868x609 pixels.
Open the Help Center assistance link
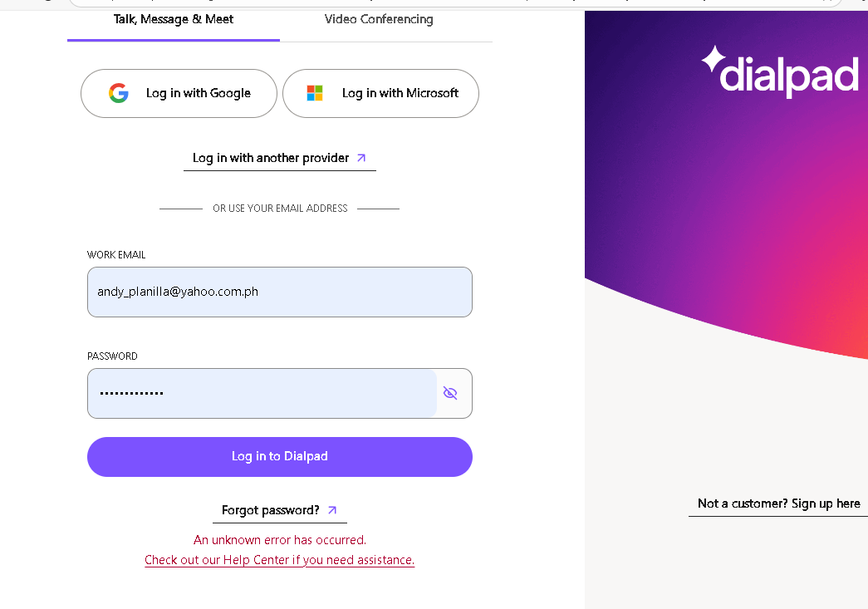(279, 560)
